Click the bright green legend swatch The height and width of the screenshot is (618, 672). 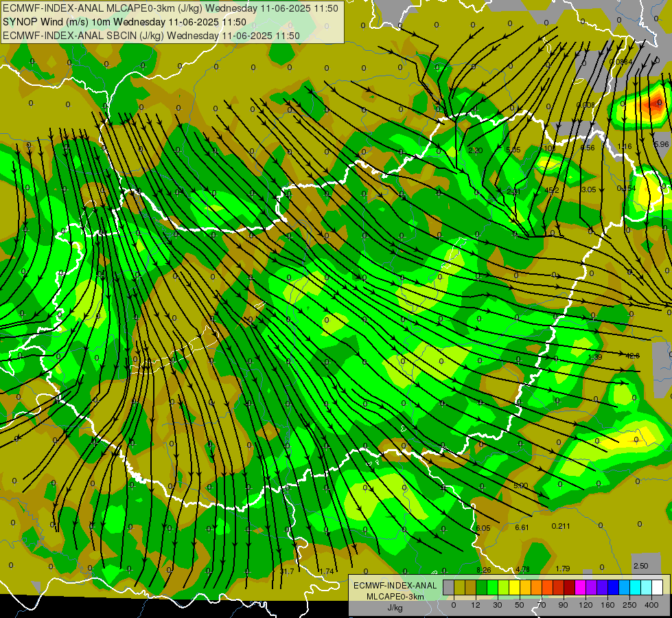493,587
